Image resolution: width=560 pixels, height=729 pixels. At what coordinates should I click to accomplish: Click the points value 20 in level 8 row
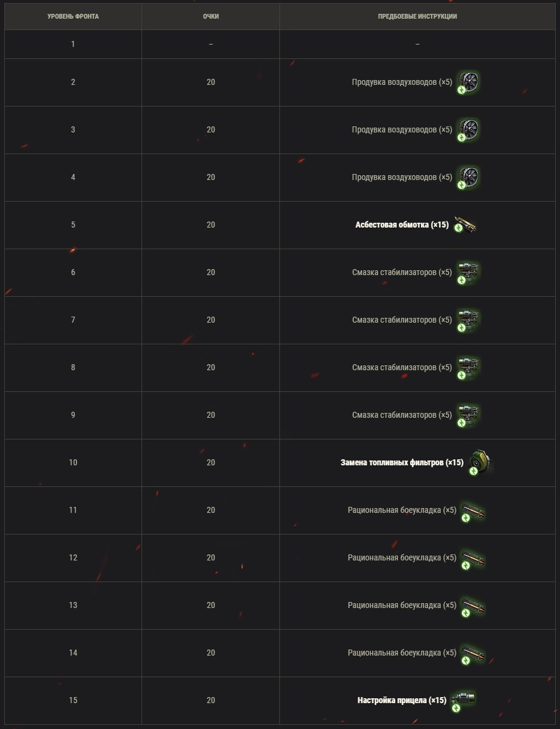coord(211,368)
